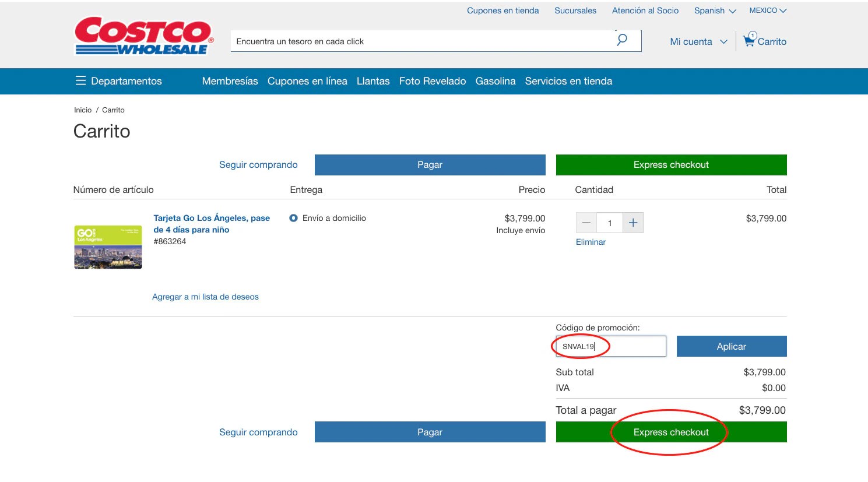Remove the item with Eliminar
This screenshot has height=482, width=868.
[591, 242]
